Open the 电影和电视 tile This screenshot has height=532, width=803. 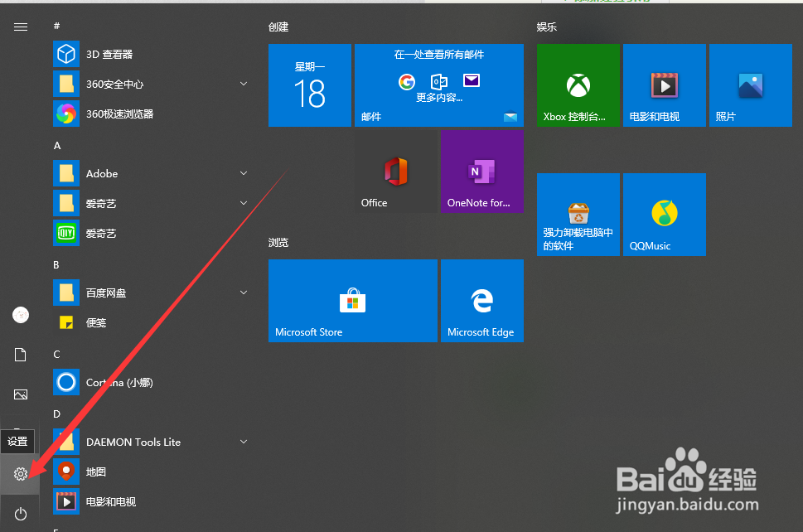click(x=665, y=85)
